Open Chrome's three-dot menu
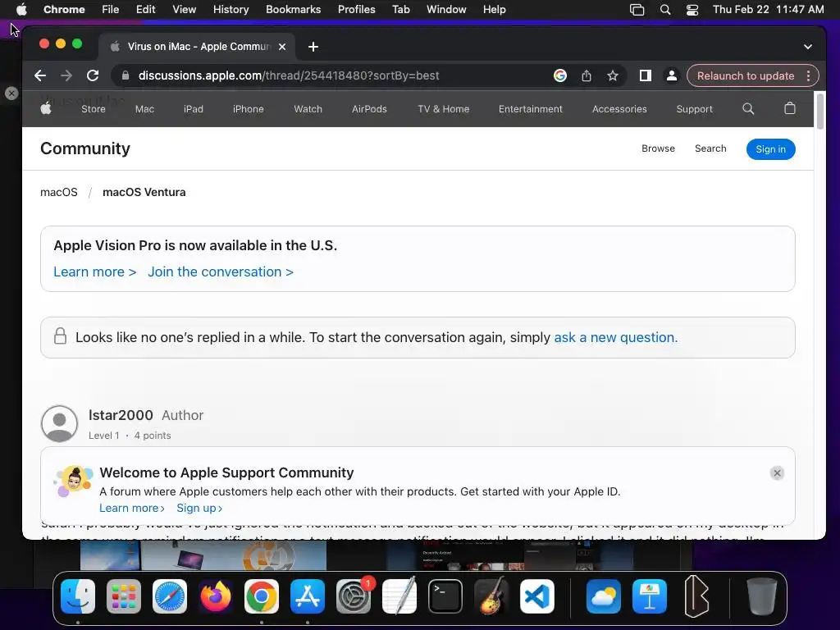Image resolution: width=840 pixels, height=630 pixels. [808, 75]
